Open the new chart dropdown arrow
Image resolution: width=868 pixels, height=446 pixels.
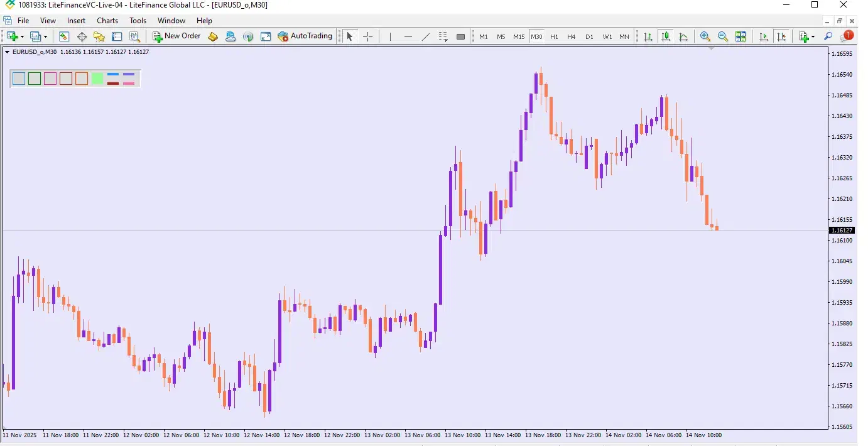tap(23, 36)
